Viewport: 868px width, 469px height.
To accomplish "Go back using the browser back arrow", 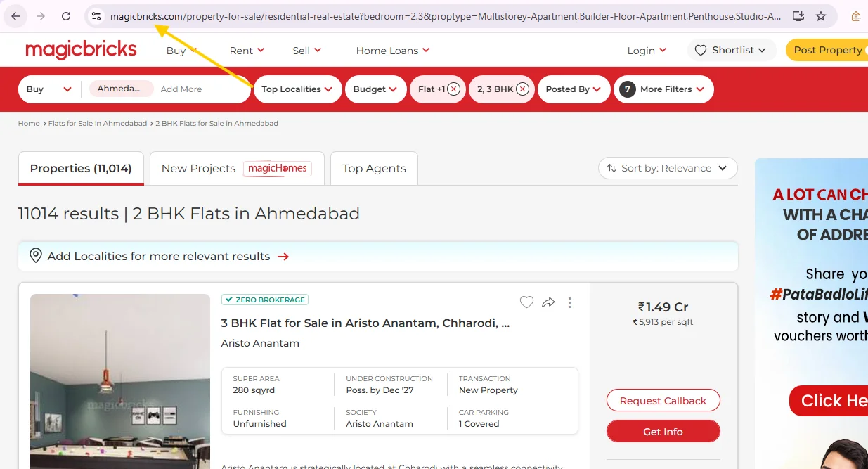I will tap(15, 16).
